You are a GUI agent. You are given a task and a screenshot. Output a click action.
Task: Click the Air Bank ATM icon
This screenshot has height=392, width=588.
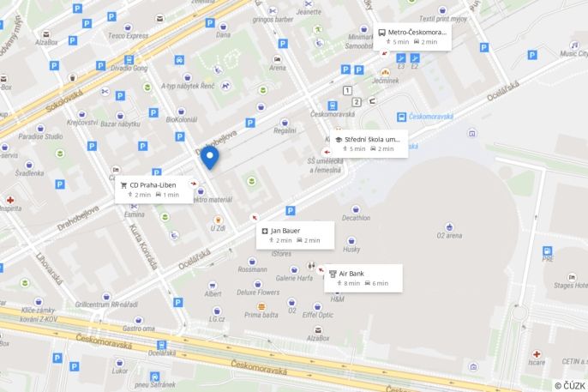(333, 274)
